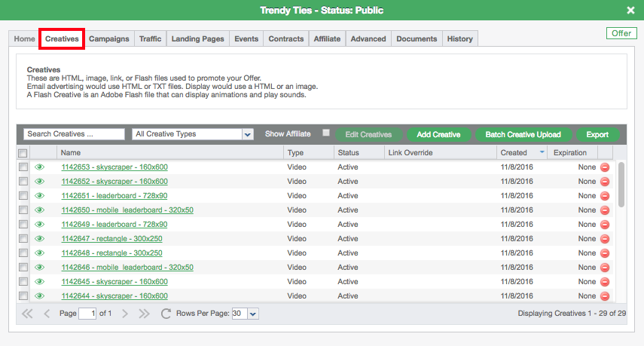Preview creative 1142650 via its eye icon
The width and height of the screenshot is (644, 346).
pos(39,210)
